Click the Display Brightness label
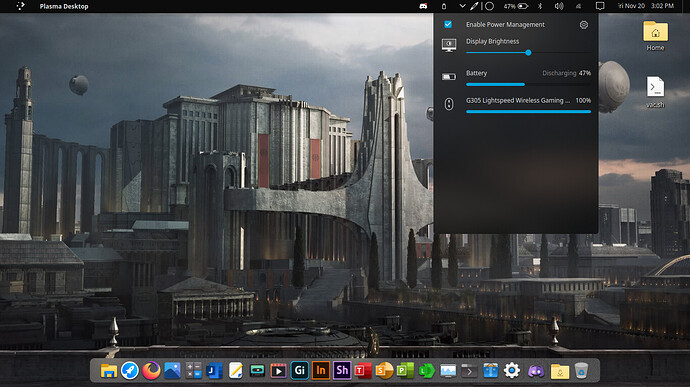Viewport: 690px width, 387px height. pyautogui.click(x=492, y=41)
